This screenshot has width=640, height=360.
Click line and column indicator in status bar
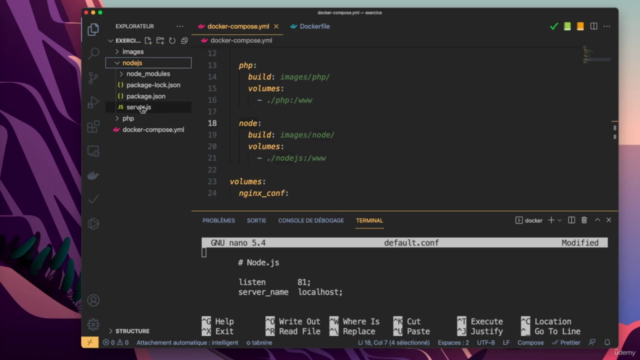[x=393, y=342]
